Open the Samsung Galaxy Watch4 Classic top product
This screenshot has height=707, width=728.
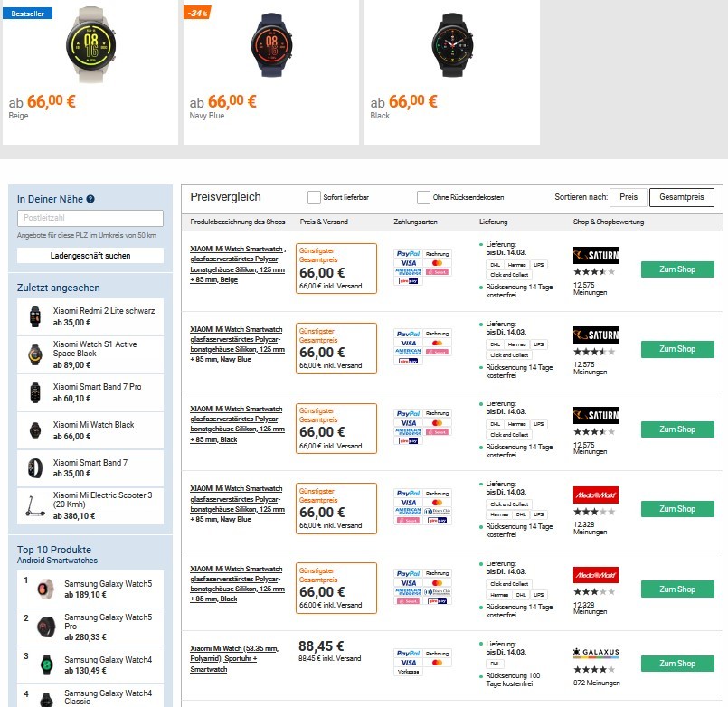click(x=90, y=696)
